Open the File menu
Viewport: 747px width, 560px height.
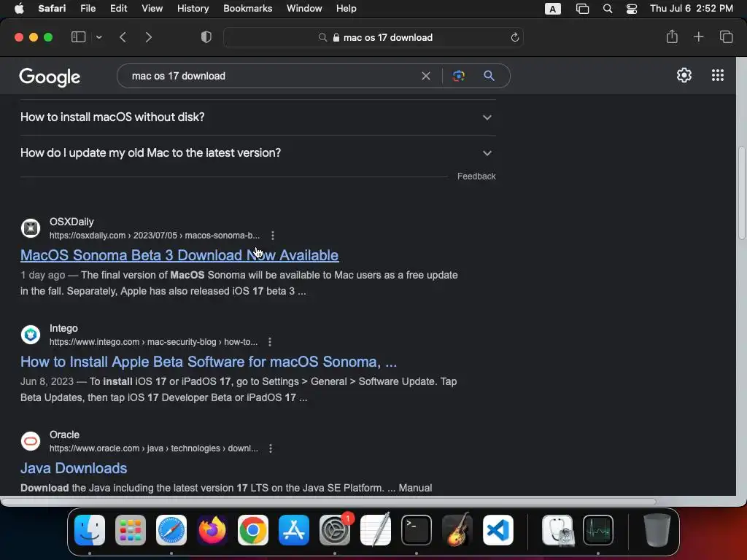click(x=88, y=9)
